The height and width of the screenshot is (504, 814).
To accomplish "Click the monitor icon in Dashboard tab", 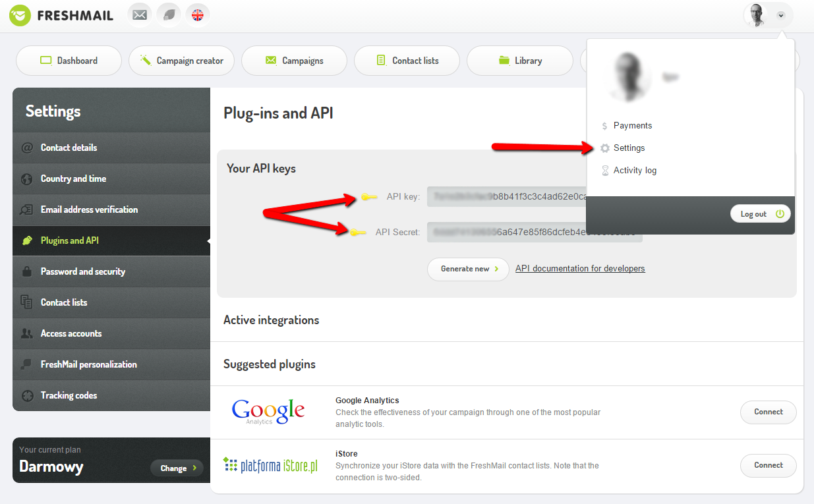I will click(45, 61).
